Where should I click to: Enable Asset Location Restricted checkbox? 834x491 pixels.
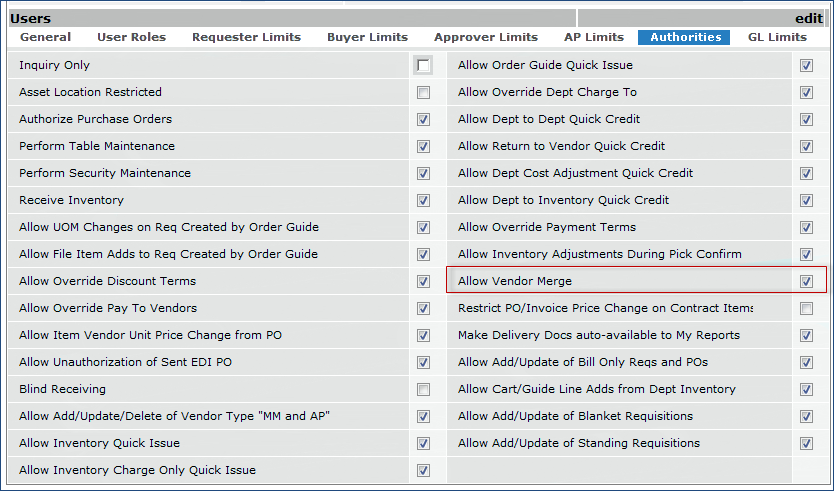(x=424, y=93)
